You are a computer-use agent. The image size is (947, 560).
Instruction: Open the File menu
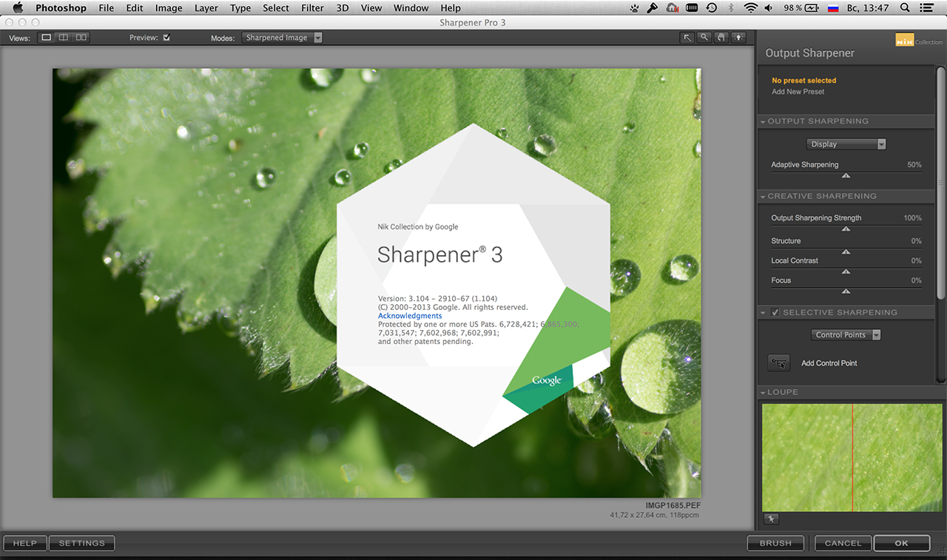coord(106,8)
